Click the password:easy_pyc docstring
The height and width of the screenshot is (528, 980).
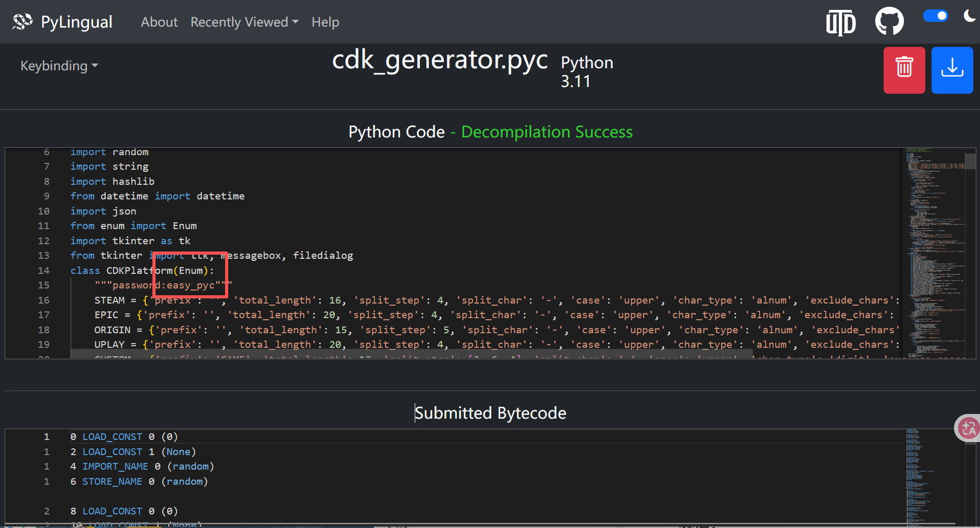[x=164, y=285]
